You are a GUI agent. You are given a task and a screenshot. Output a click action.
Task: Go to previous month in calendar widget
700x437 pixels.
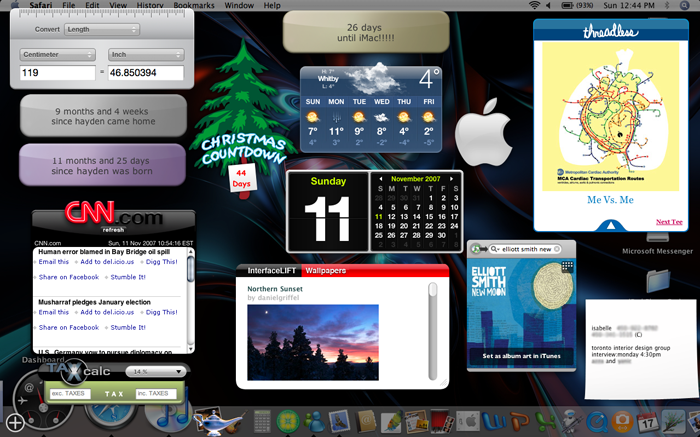point(381,179)
